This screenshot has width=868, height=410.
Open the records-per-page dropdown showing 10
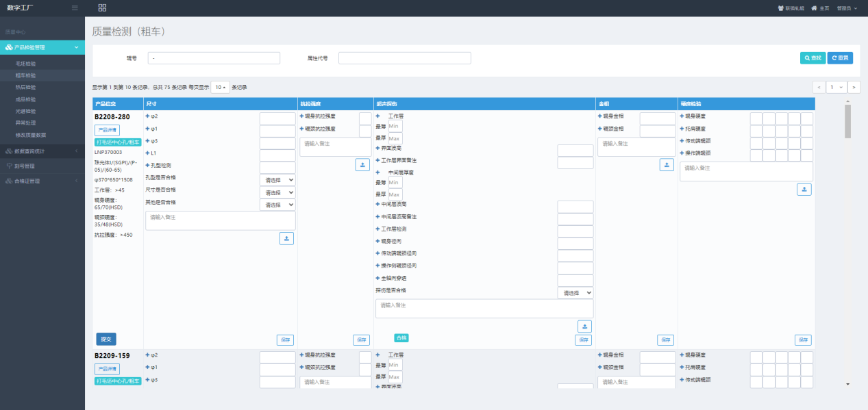(x=220, y=87)
